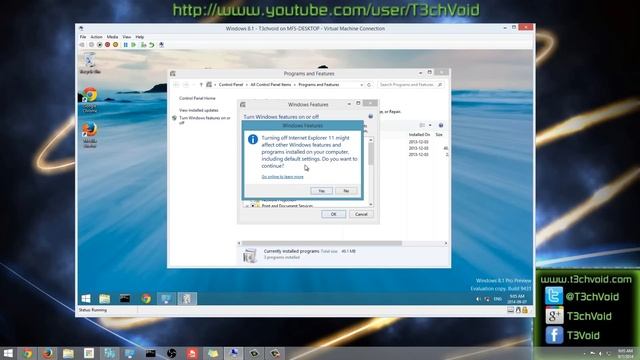This screenshot has height=360, width=640.
Task: Click the Ctrl+Alt+Delete toolbar icon
Action: coord(82,45)
